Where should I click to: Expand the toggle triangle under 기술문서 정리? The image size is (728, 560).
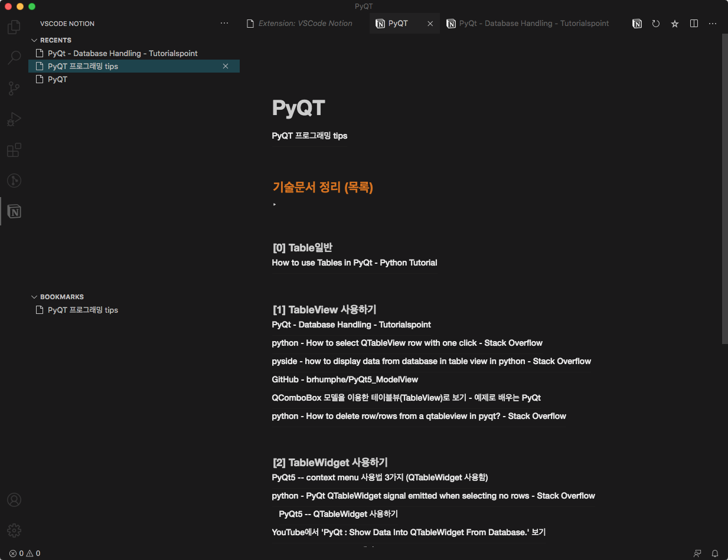coord(275,204)
